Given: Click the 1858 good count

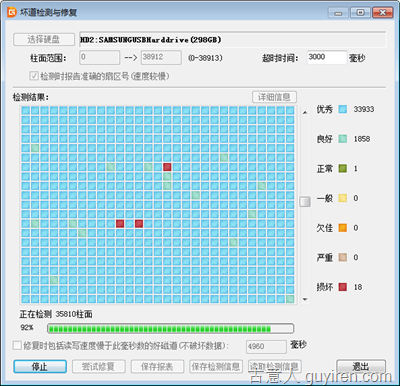Looking at the screenshot, I should point(362,139).
